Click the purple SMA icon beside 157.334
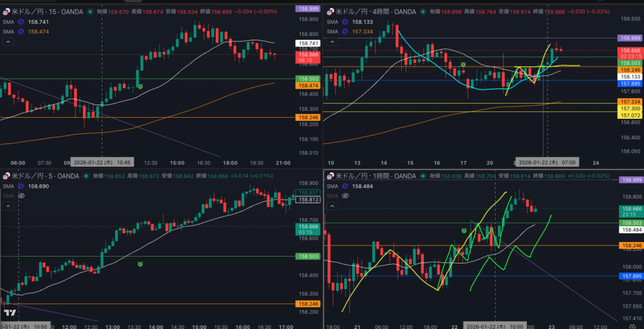Screen dimensions: 644x329 click(346, 31)
